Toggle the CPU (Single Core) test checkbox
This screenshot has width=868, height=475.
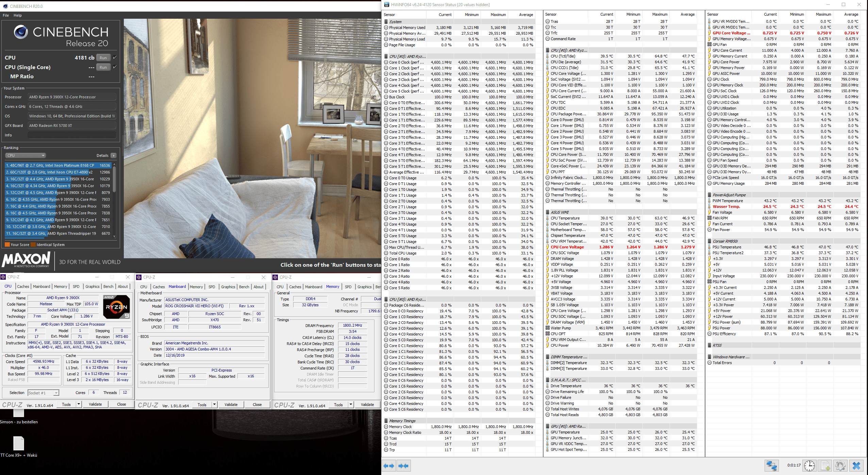tap(115, 67)
